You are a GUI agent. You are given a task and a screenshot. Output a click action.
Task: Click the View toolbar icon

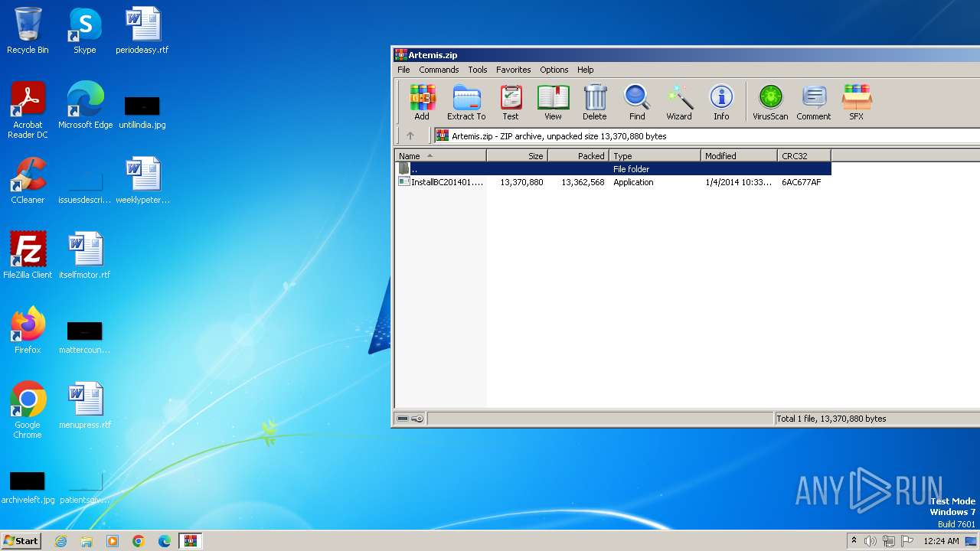pos(553,103)
